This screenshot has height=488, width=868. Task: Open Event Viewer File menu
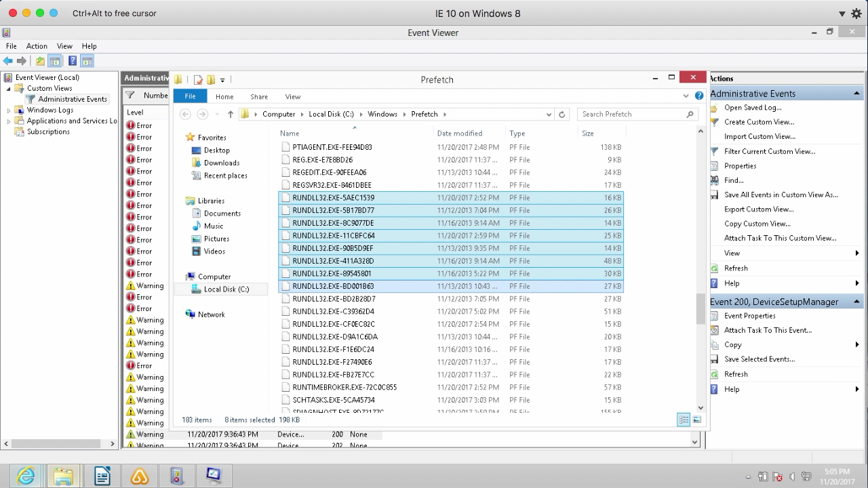coord(12,46)
